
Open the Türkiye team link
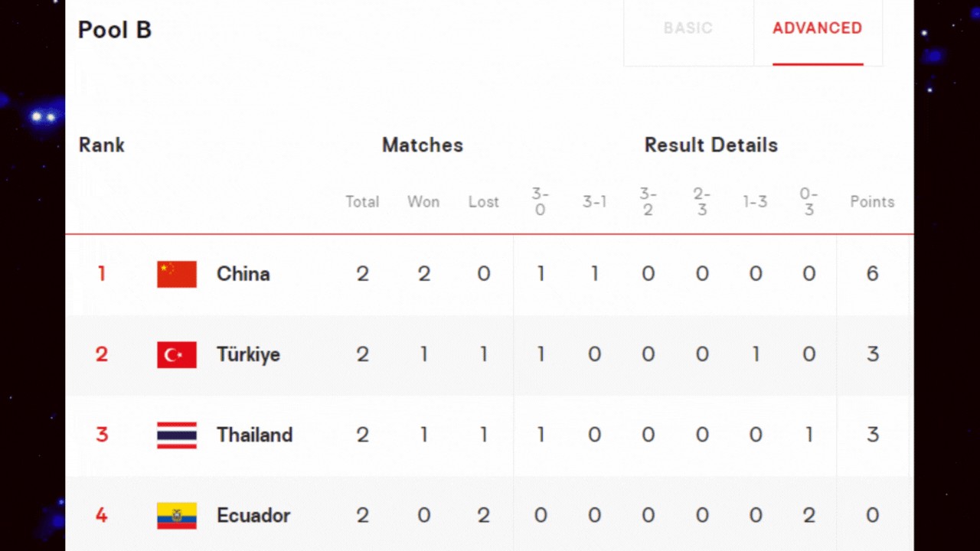(249, 354)
